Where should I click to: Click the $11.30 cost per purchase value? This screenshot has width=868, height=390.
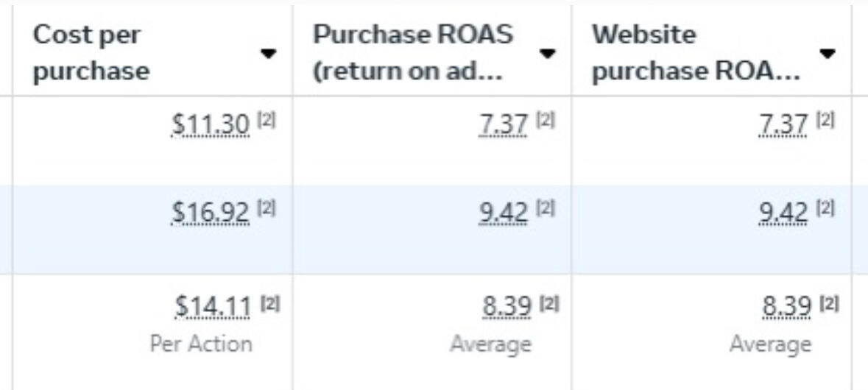pos(211,124)
